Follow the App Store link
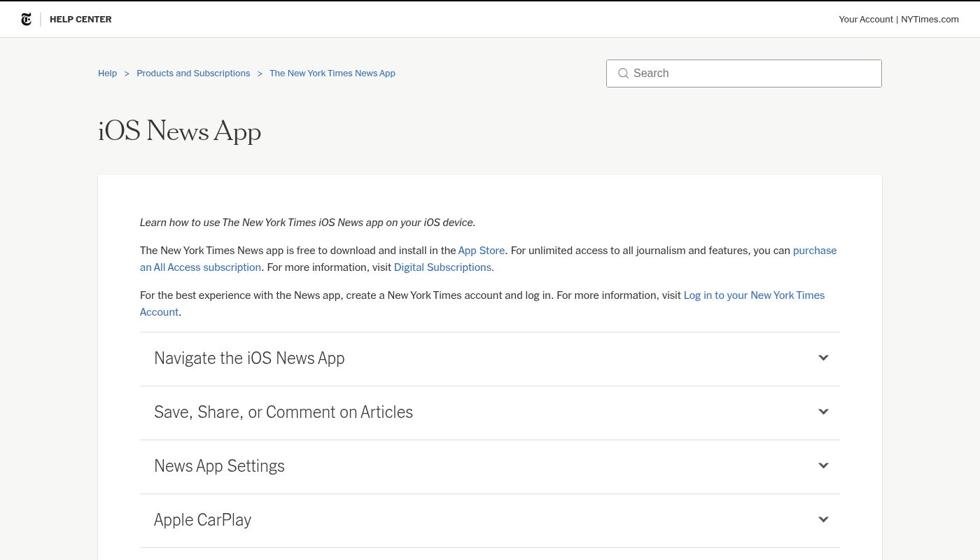Image resolution: width=980 pixels, height=560 pixels. (481, 251)
